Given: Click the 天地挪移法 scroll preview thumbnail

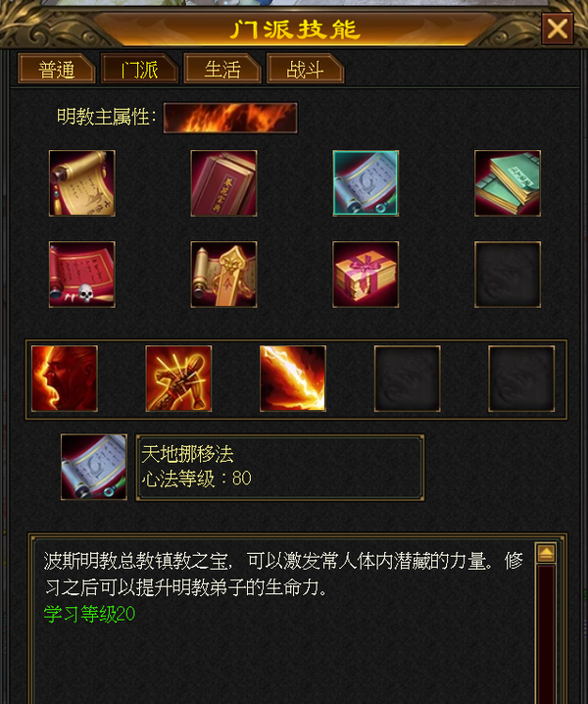Looking at the screenshot, I should (x=94, y=467).
